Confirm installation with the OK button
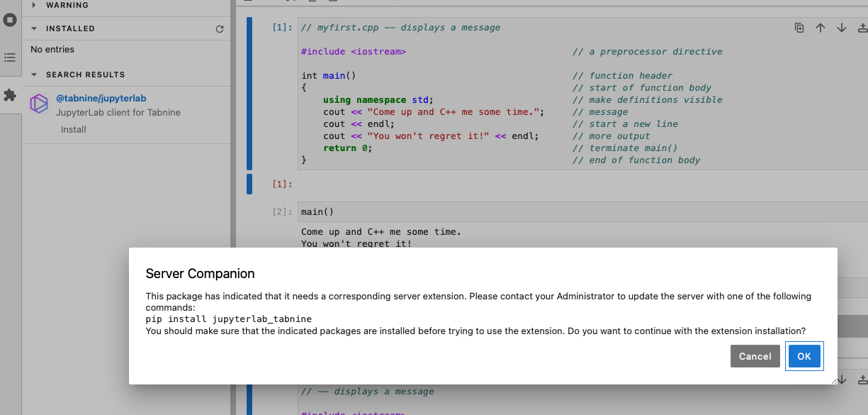 click(804, 356)
